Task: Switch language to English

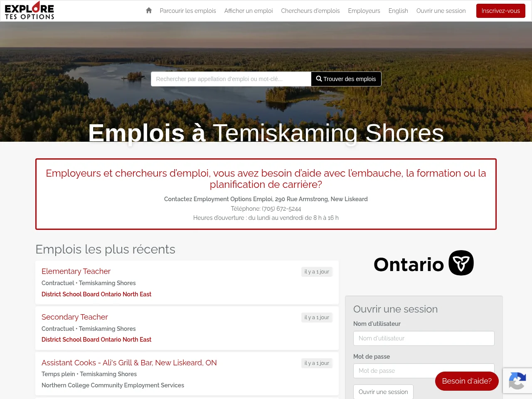Action: pyautogui.click(x=398, y=11)
